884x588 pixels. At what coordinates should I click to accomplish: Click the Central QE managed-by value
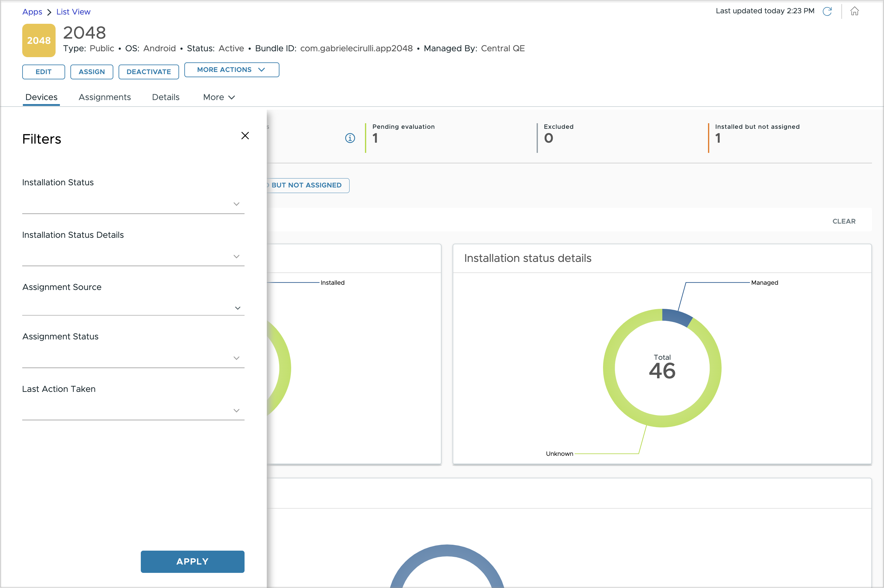click(503, 48)
